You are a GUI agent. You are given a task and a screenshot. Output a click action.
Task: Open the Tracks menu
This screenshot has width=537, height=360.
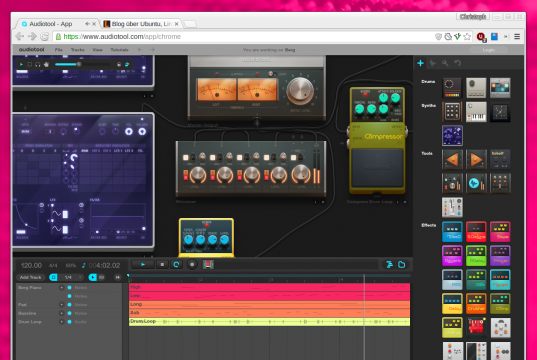pos(77,50)
